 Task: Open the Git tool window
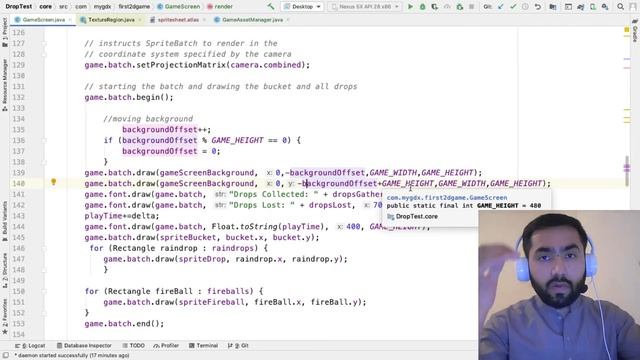[238, 346]
